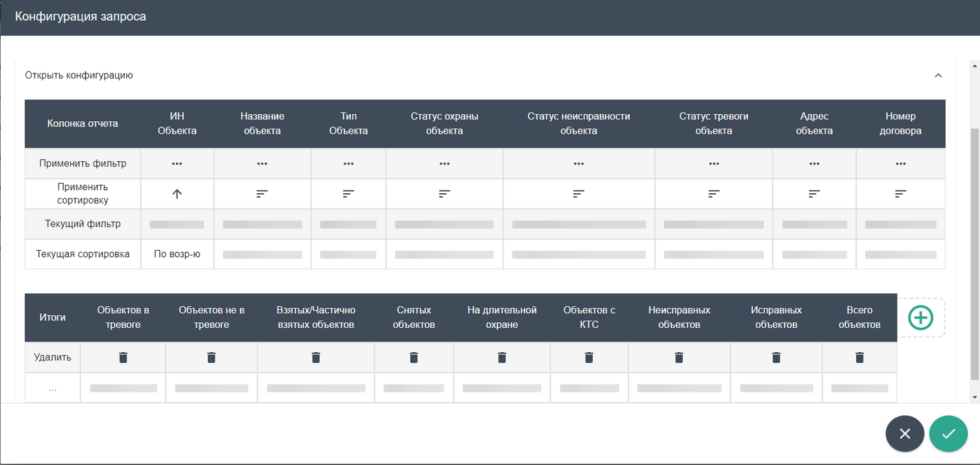Click the vertical scrollbar down arrow
Viewport: 980px width, 465px height.
tap(974, 397)
